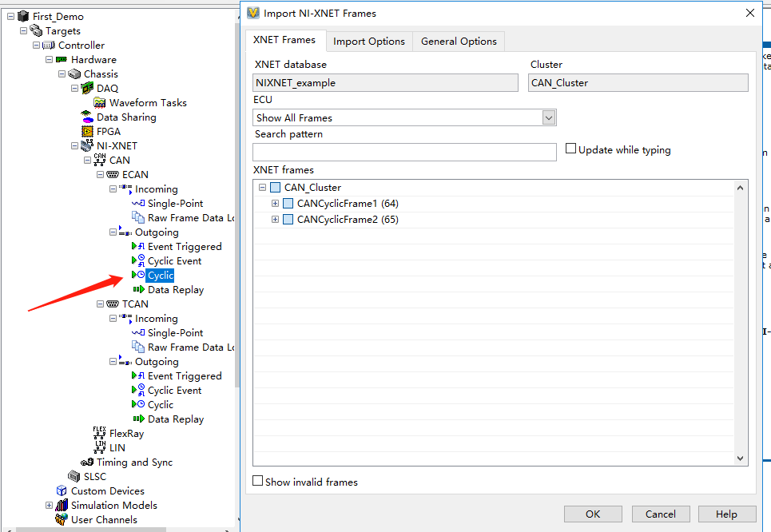This screenshot has height=532, width=771.
Task: Click the OK button
Action: click(x=593, y=514)
